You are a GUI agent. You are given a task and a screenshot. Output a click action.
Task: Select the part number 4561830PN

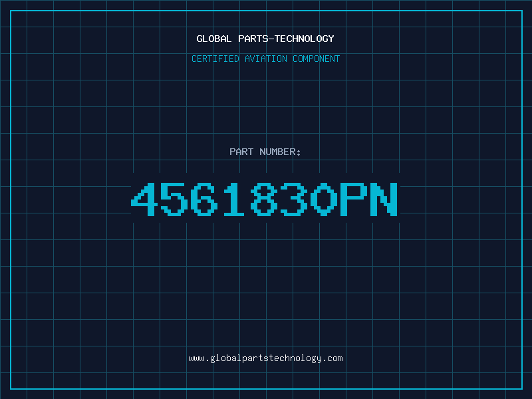coord(264,199)
